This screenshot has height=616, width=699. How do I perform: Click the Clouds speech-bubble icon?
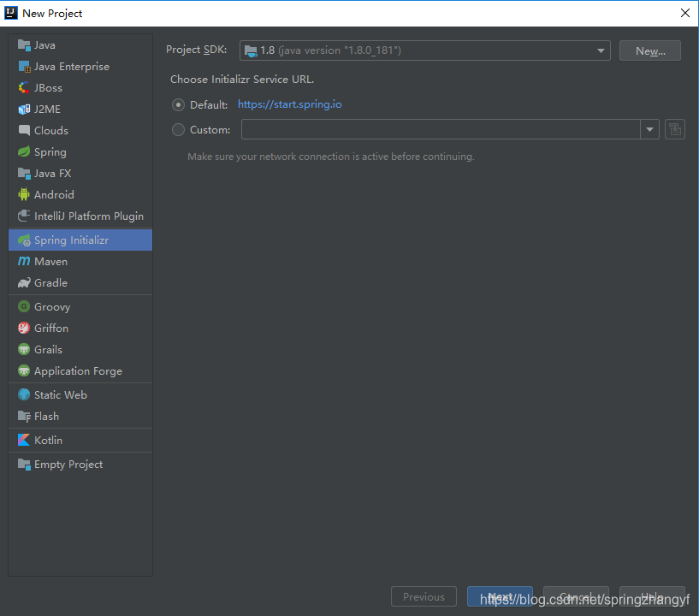pyautogui.click(x=24, y=130)
